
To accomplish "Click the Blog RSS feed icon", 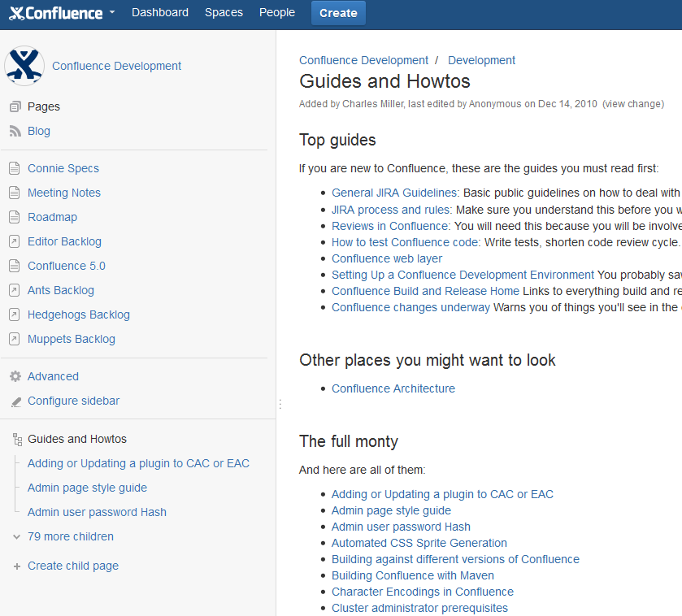I will click(15, 131).
